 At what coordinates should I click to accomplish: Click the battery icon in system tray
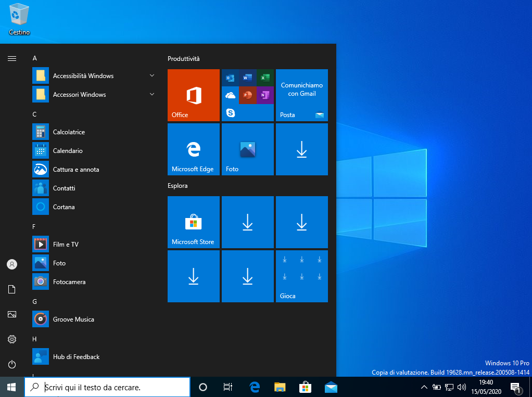tap(437, 387)
